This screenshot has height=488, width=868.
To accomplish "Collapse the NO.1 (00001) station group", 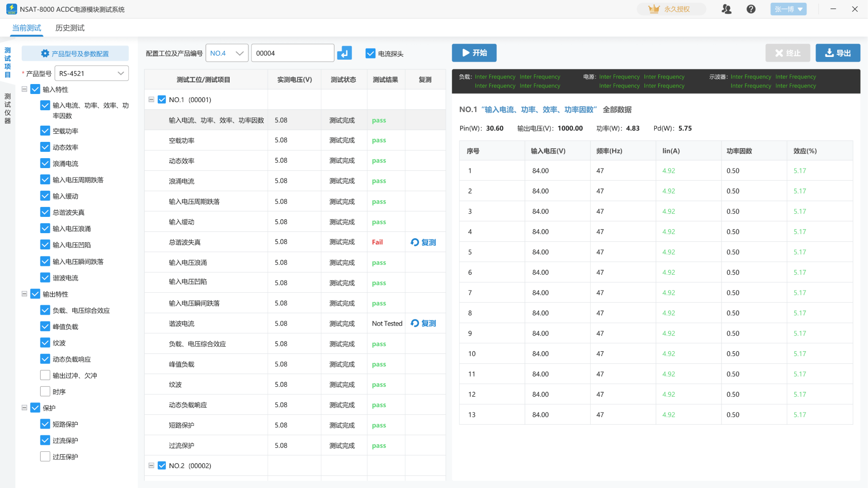I will tap(151, 100).
